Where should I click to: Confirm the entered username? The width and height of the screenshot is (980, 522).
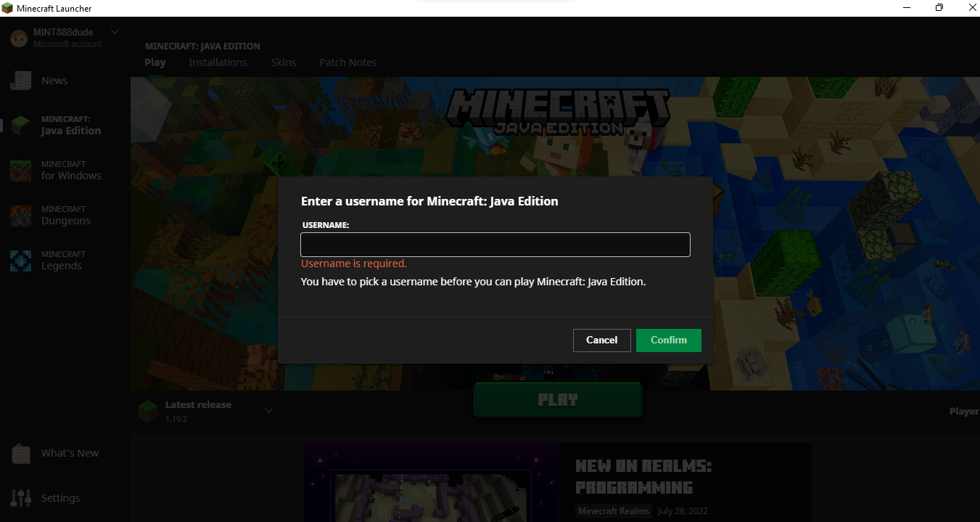[x=669, y=340]
